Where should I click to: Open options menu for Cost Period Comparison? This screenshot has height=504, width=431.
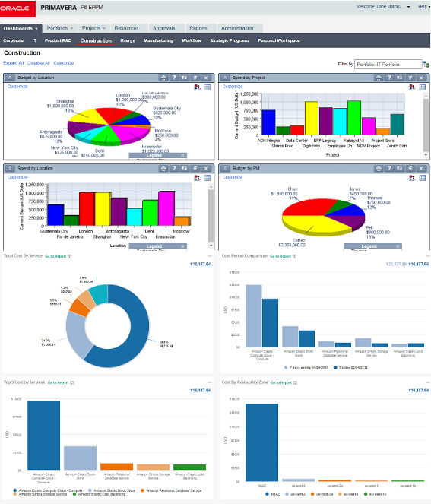427,256
